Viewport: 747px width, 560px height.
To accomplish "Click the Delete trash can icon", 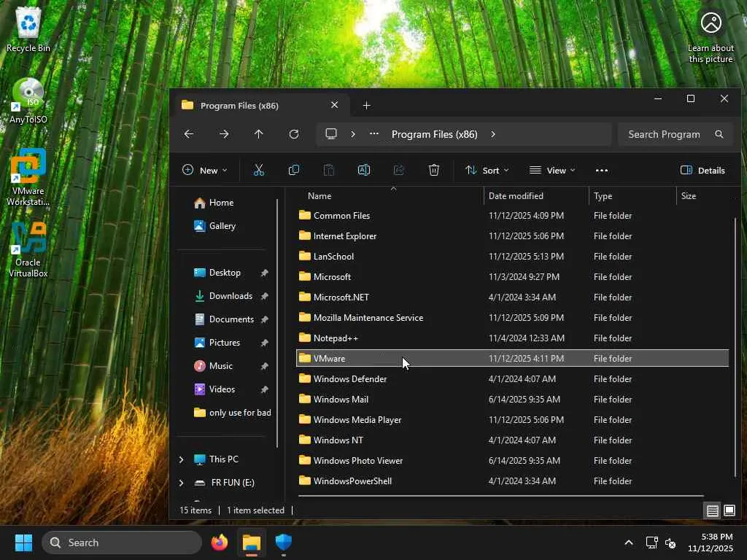I will (x=433, y=170).
